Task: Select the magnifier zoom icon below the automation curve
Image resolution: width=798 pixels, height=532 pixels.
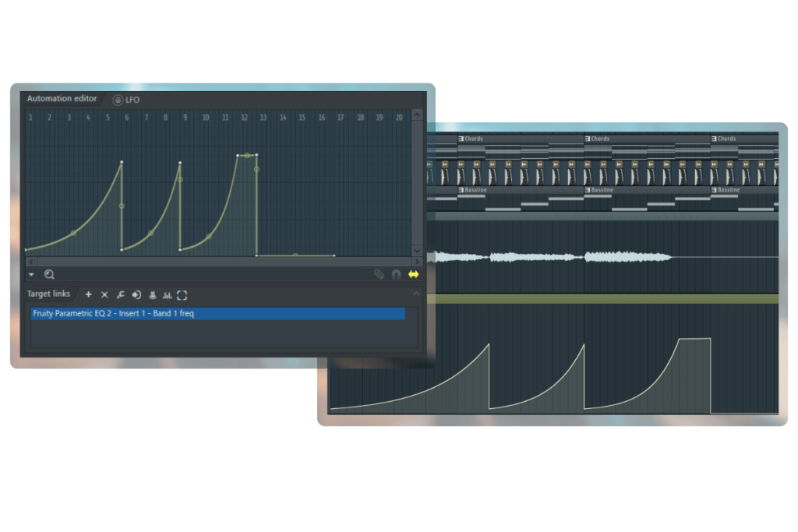Action: point(48,273)
